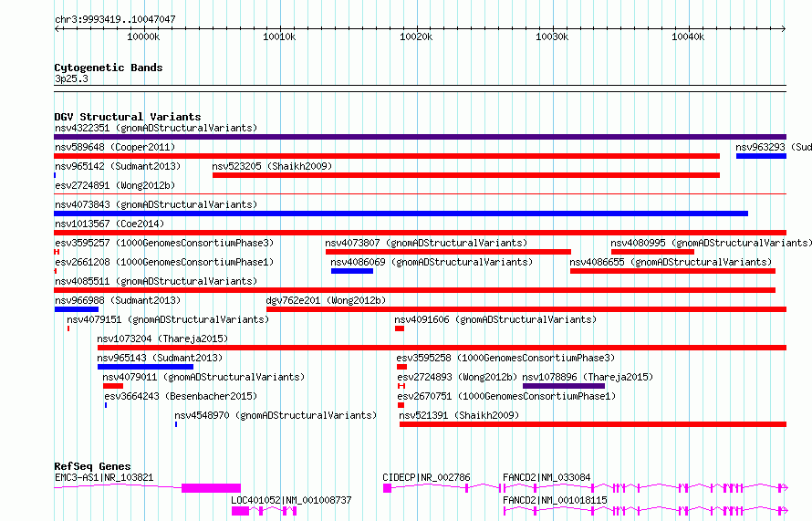Select the purple nsv4322351 variant bar
This screenshot has width=812, height=521.
coord(420,137)
